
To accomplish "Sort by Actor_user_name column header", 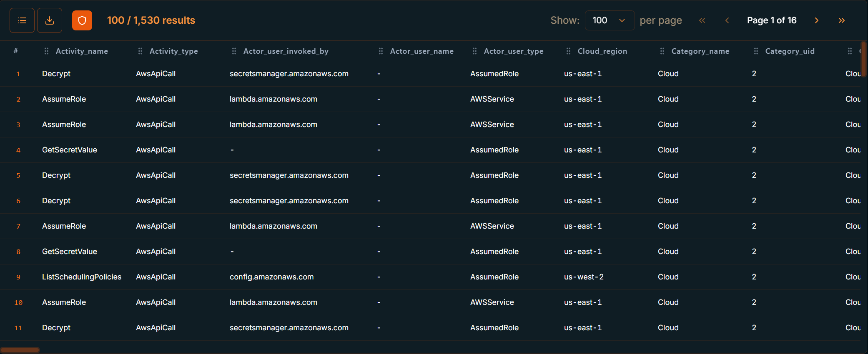I will (x=421, y=51).
